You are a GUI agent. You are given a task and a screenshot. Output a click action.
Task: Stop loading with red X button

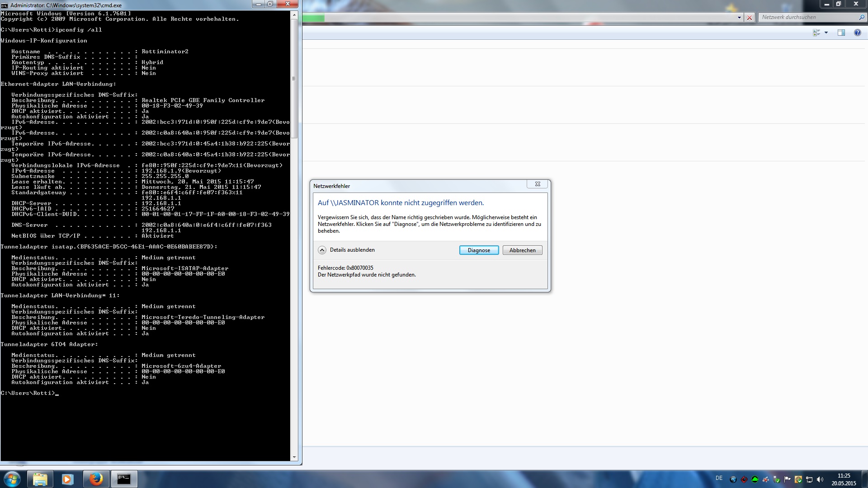750,18
